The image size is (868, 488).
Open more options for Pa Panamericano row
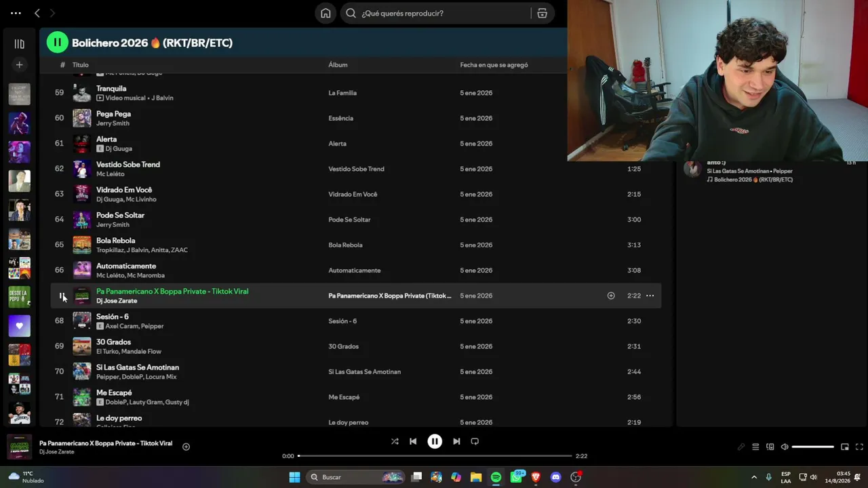[x=650, y=296]
